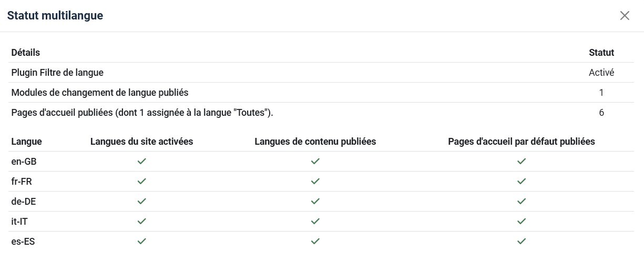Click it-IT default home page checkmark

(521, 222)
